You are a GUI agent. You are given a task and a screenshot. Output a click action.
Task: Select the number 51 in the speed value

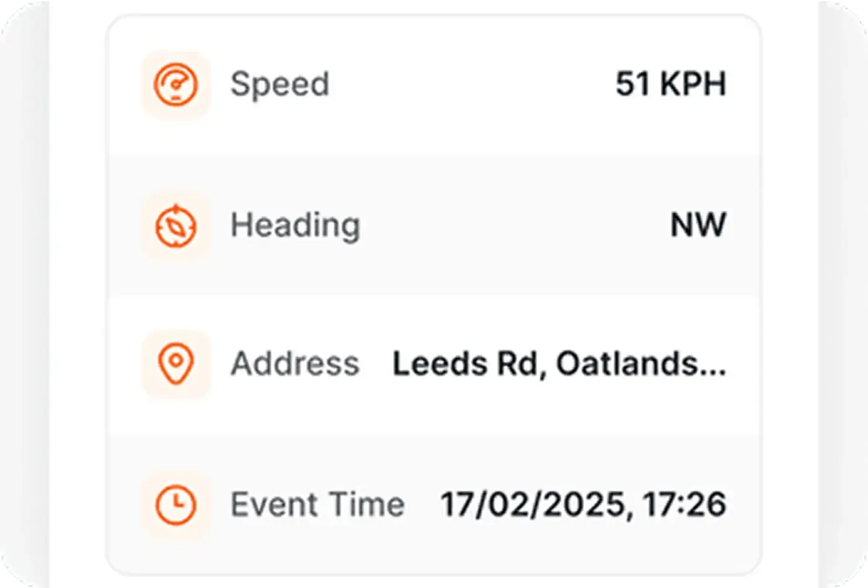(x=632, y=84)
